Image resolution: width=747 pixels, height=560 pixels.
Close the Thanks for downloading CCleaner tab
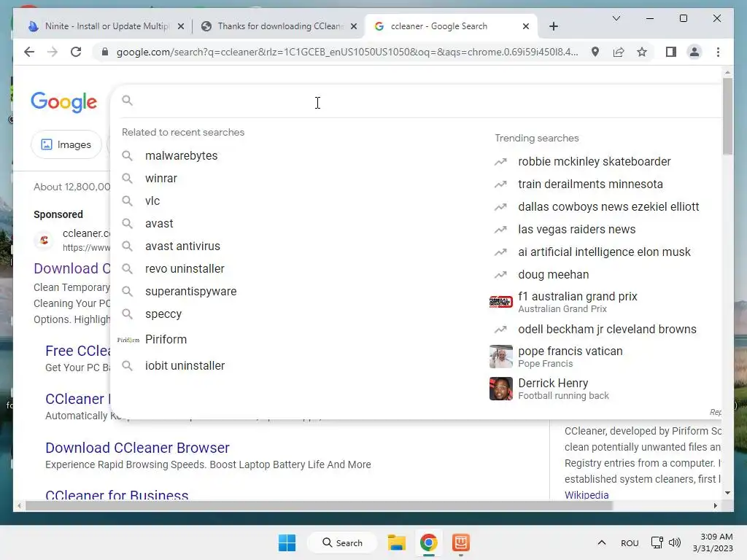click(354, 26)
